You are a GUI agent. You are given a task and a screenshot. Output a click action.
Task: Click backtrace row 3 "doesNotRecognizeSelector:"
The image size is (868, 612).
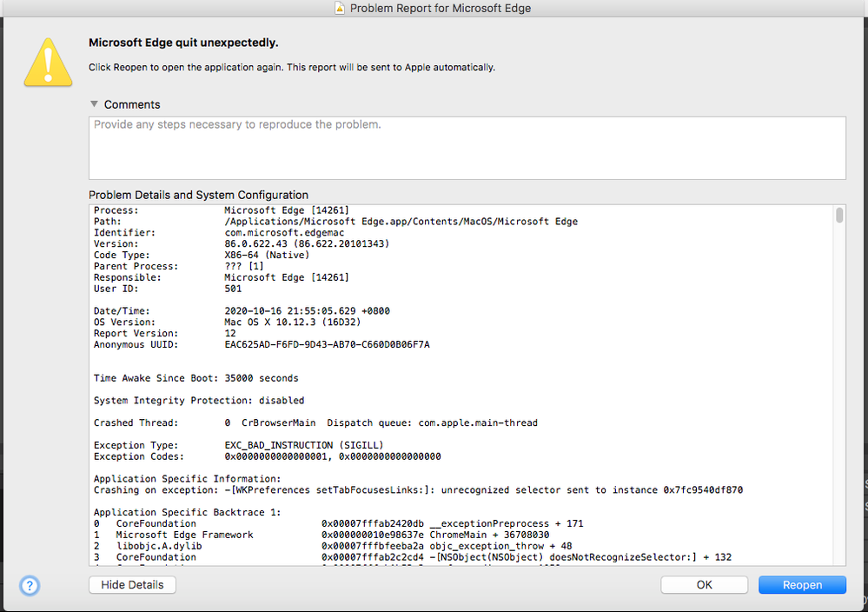tap(413, 557)
